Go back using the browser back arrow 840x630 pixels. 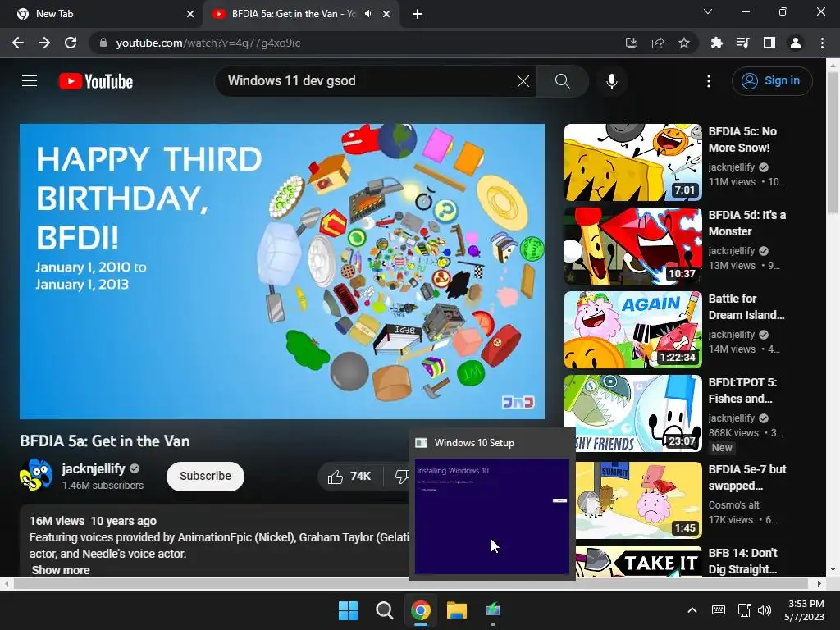pyautogui.click(x=18, y=43)
